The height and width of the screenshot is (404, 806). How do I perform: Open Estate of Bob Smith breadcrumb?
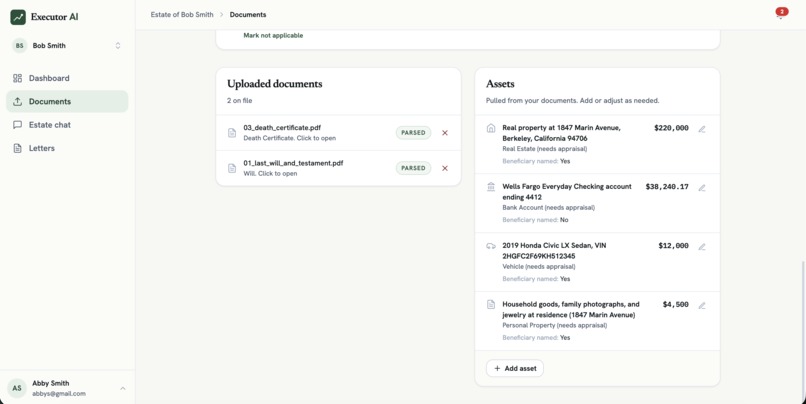click(182, 14)
